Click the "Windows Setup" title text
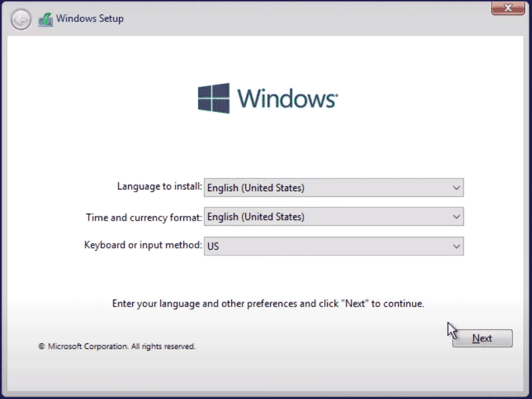 [89, 18]
